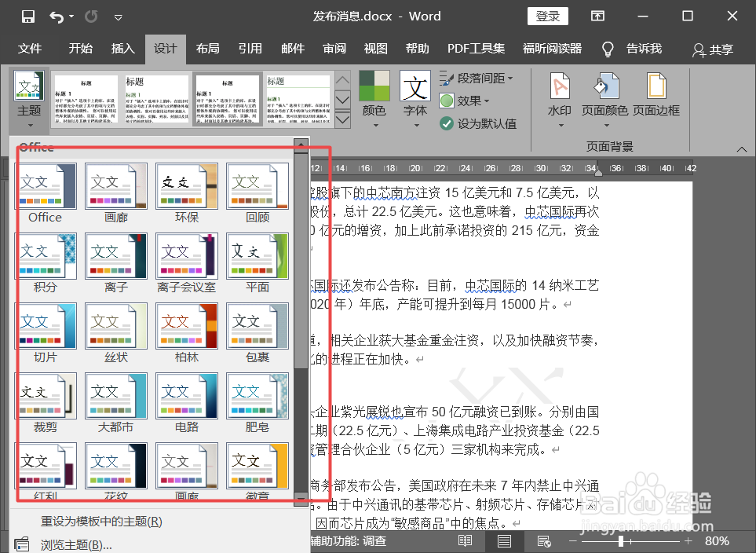Open the 水印 watermark dropdown

tap(559, 100)
